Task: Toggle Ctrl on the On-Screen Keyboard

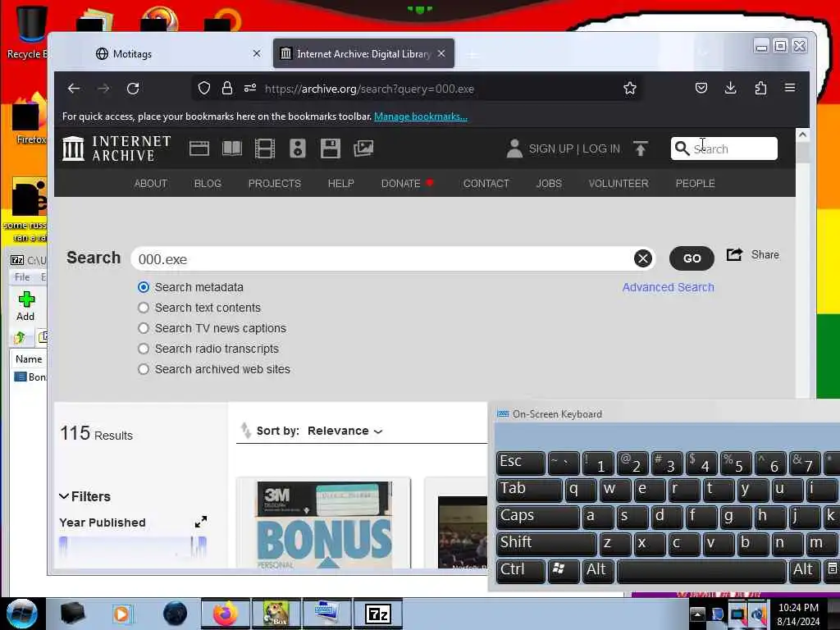Action: click(x=520, y=570)
